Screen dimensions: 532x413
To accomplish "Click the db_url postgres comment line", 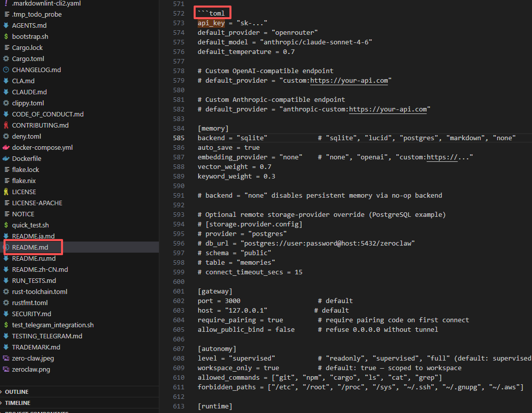I will coord(306,244).
